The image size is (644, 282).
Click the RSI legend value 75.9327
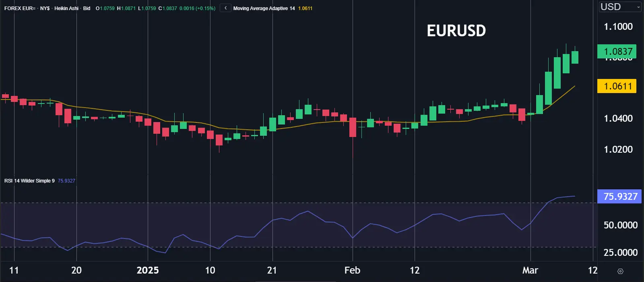pyautogui.click(x=66, y=180)
